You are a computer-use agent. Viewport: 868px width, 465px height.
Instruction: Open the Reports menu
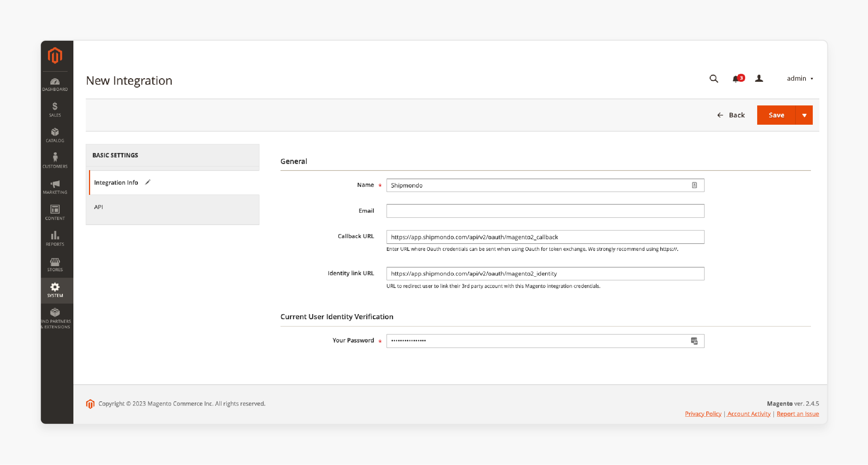pos(55,239)
